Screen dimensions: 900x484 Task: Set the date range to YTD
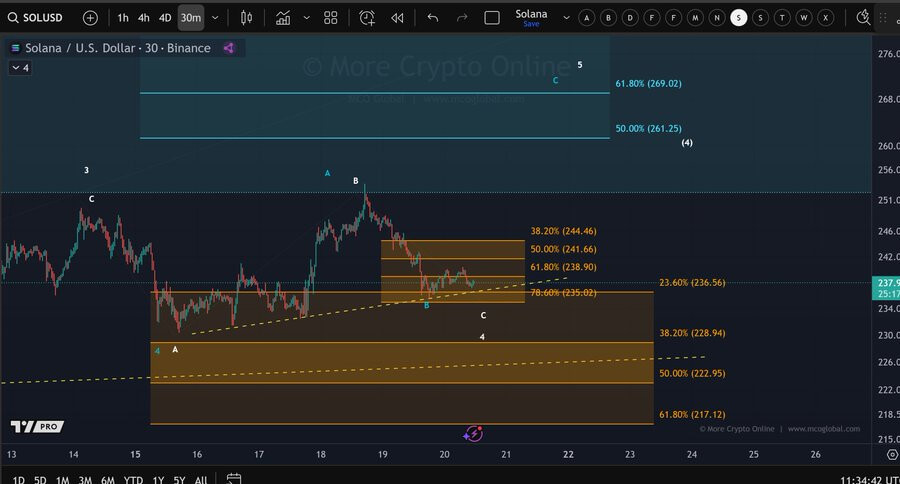pos(133,479)
